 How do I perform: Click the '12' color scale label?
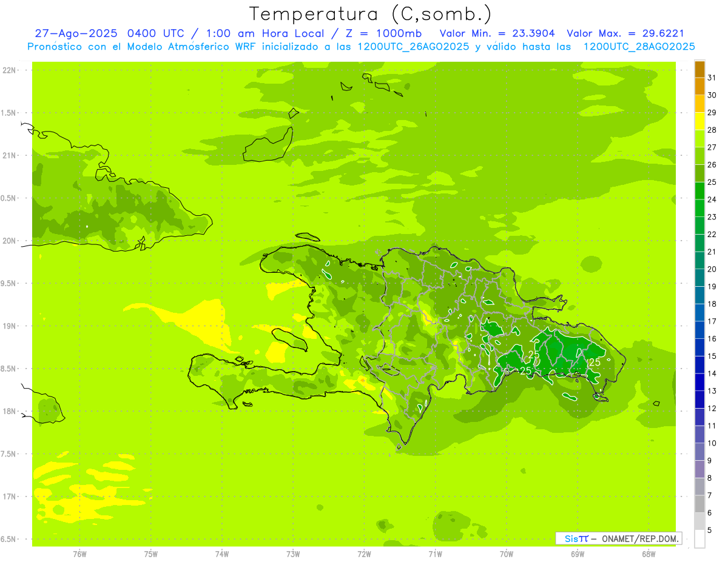tap(712, 408)
